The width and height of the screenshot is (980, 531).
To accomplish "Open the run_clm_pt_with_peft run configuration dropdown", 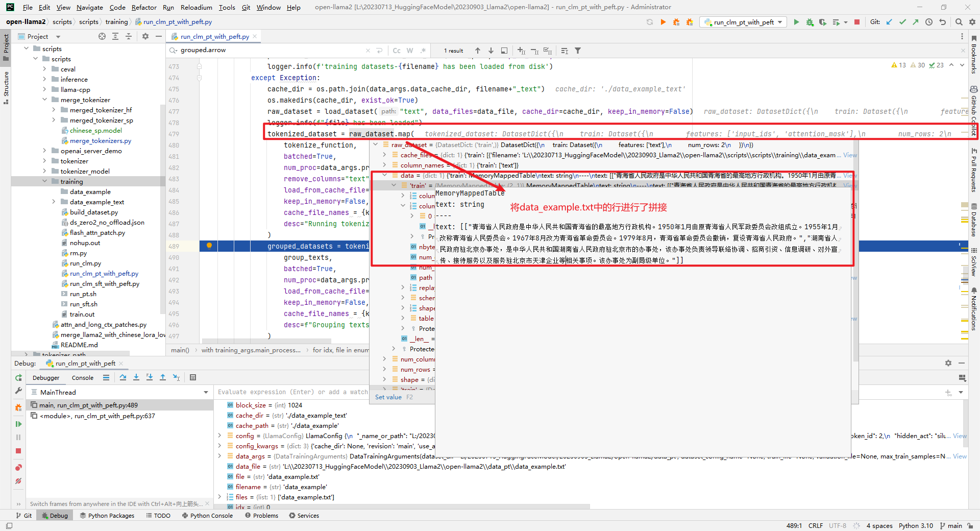I will pyautogui.click(x=744, y=22).
